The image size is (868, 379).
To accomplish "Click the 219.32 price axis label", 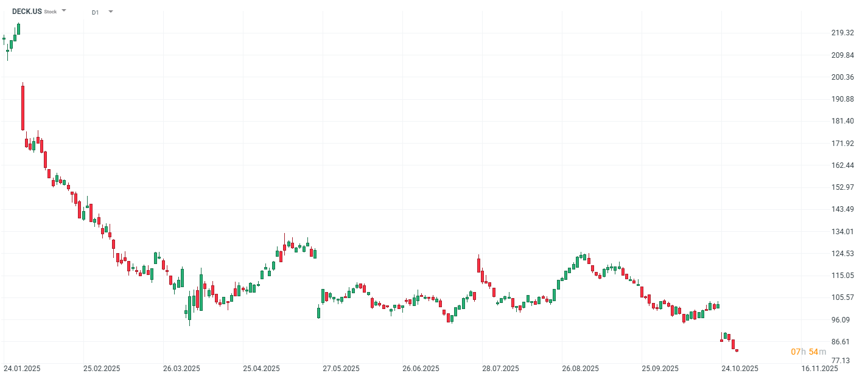I will (x=842, y=33).
